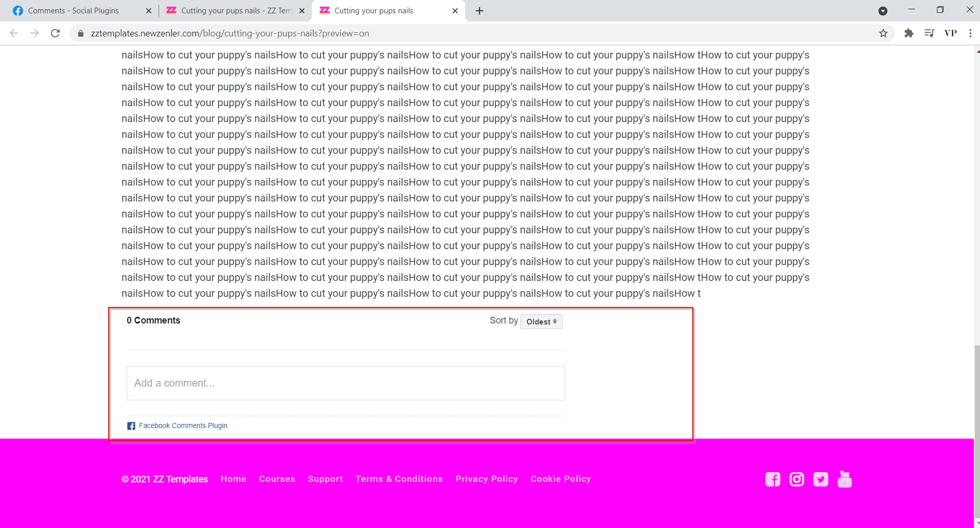Go to Terms & Conditions page

[x=399, y=479]
